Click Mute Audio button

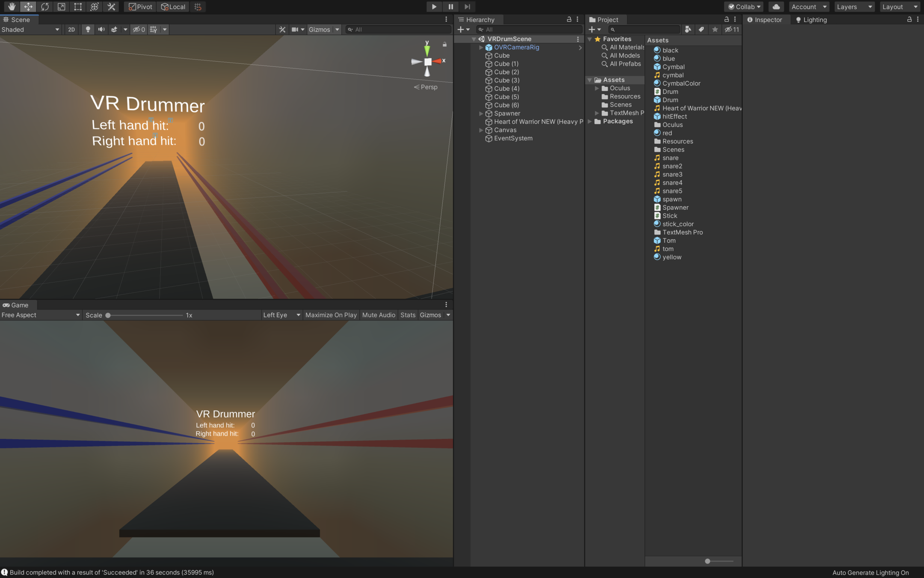pos(379,315)
